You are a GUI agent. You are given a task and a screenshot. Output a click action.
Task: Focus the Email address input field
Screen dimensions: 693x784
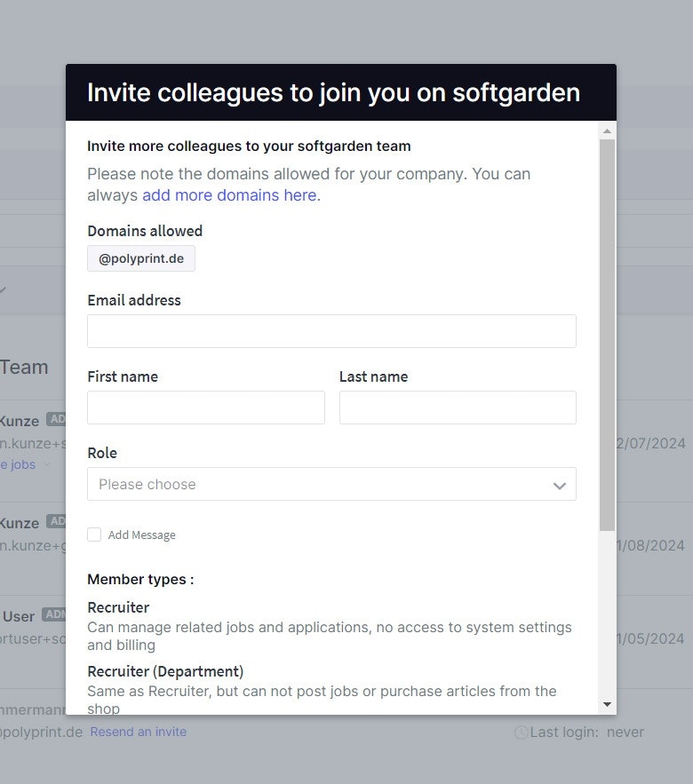coord(331,331)
